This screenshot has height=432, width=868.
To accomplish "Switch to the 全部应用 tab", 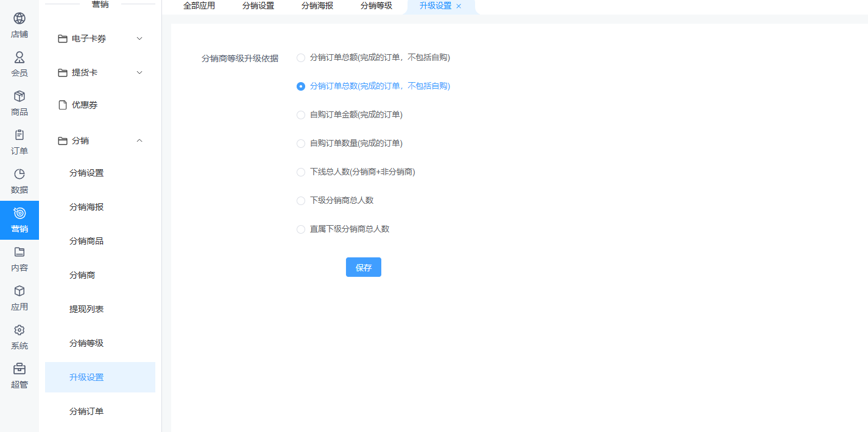I will (199, 6).
